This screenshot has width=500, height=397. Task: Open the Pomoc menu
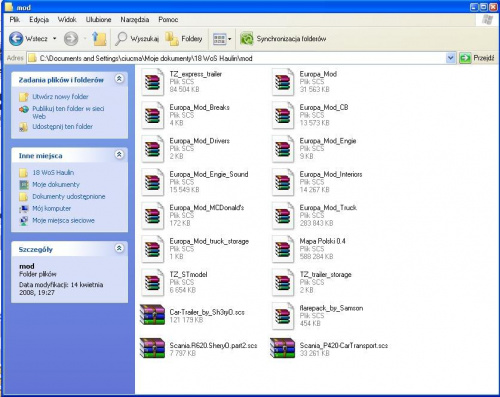(x=168, y=20)
